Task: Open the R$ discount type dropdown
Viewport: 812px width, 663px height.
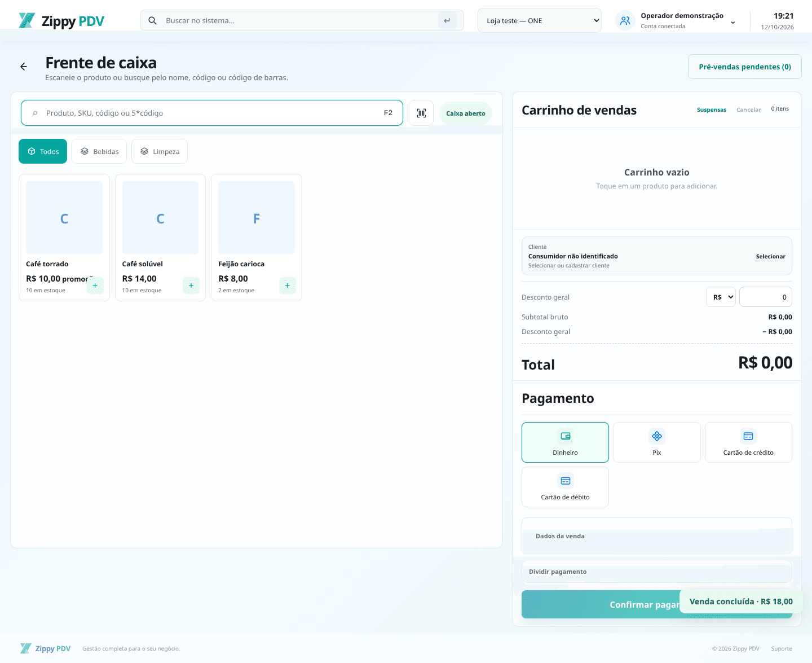Action: point(721,297)
